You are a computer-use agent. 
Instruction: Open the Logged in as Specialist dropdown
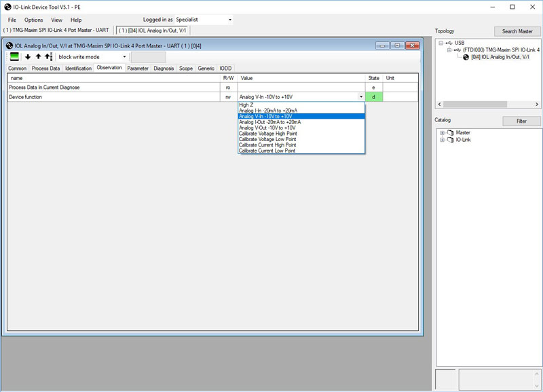coord(204,20)
